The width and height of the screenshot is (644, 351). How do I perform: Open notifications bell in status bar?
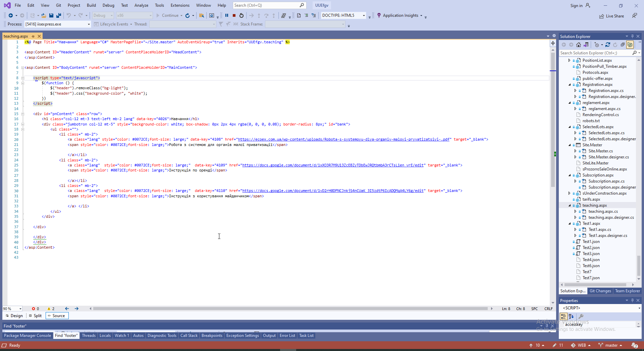click(634, 345)
